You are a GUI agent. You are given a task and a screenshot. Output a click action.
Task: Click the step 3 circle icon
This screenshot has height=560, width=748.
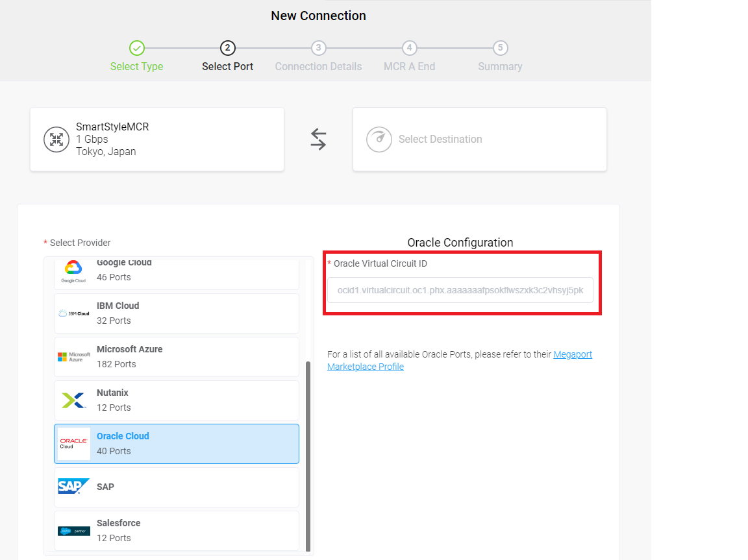click(319, 48)
